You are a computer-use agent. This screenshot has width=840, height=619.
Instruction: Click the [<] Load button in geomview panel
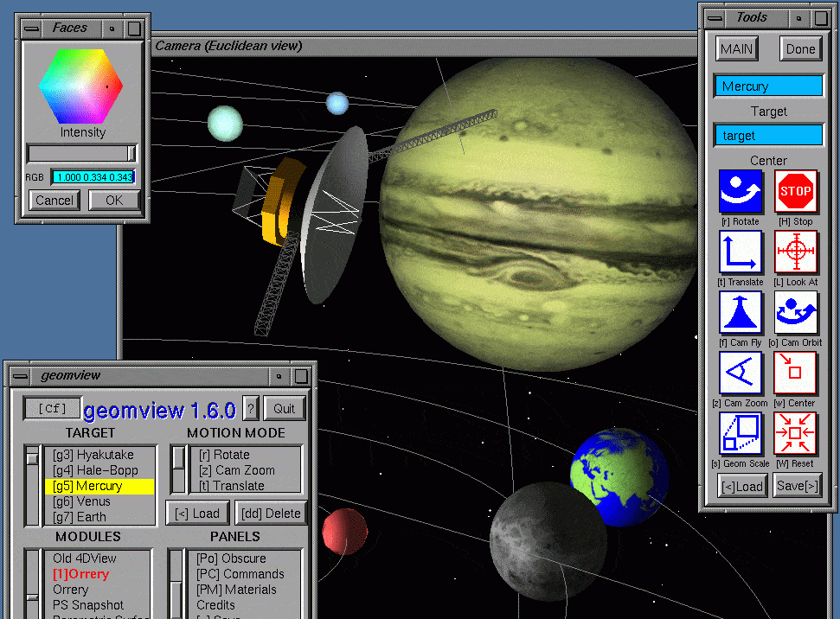coord(198,514)
